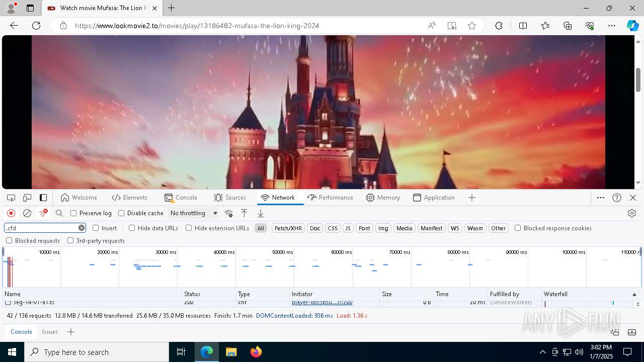Check Hide extension URLs
Screen dimensions: 644x362
point(189,228)
